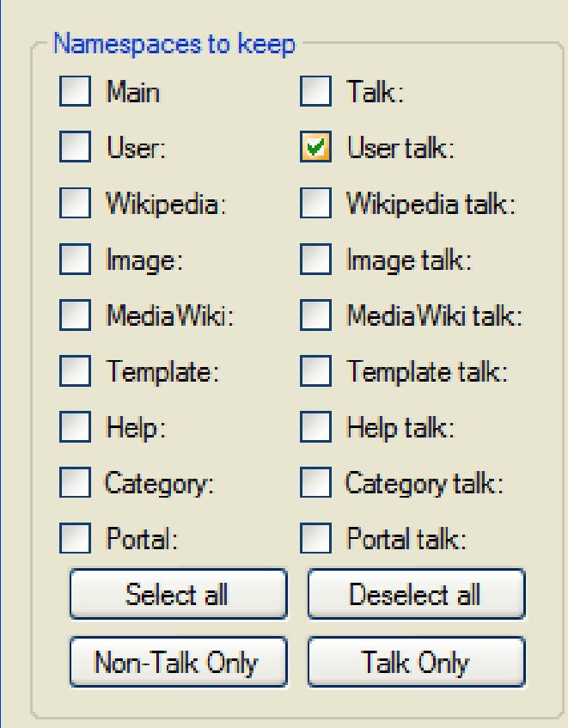Uncheck the User talk: checkbox
Image resolution: width=568 pixels, height=728 pixels.
[315, 147]
